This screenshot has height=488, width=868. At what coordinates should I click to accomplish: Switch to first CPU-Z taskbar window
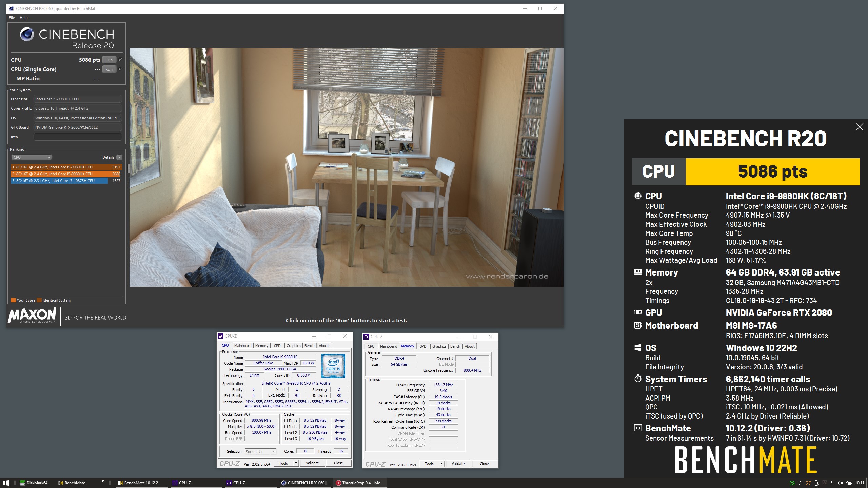pyautogui.click(x=197, y=483)
